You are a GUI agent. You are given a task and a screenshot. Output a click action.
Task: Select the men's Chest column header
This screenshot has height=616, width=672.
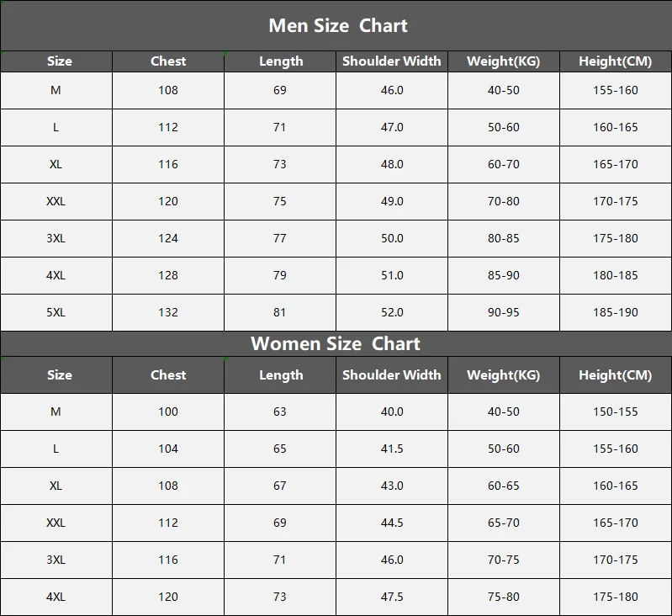point(168,61)
